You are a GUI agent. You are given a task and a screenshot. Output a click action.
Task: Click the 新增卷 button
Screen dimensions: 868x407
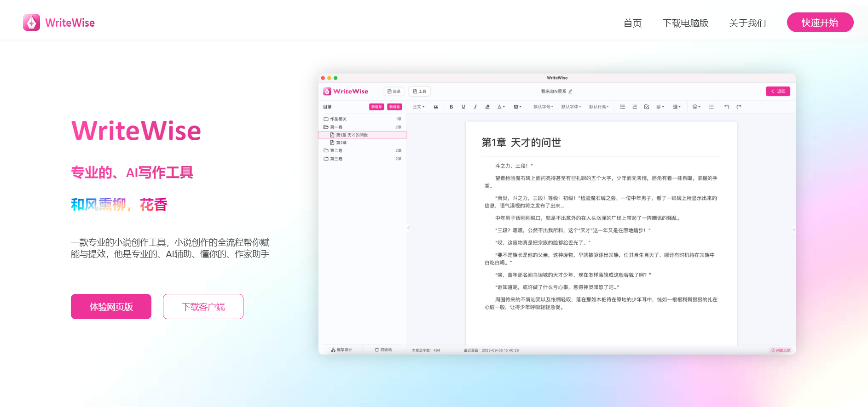[394, 107]
